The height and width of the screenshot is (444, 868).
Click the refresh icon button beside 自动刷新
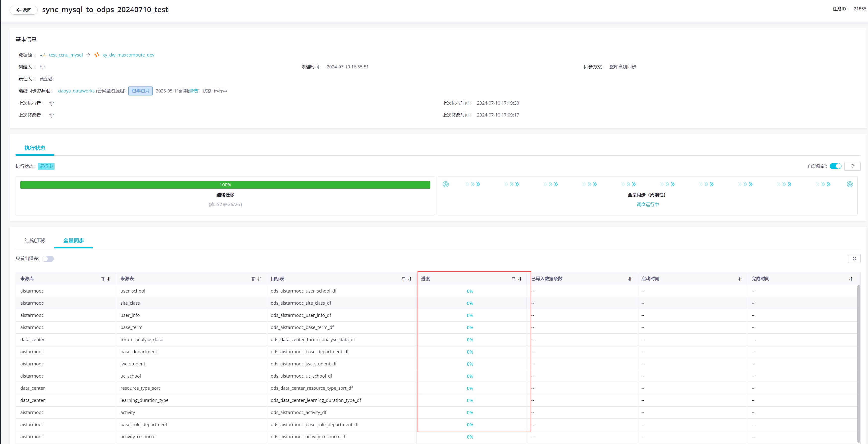852,166
